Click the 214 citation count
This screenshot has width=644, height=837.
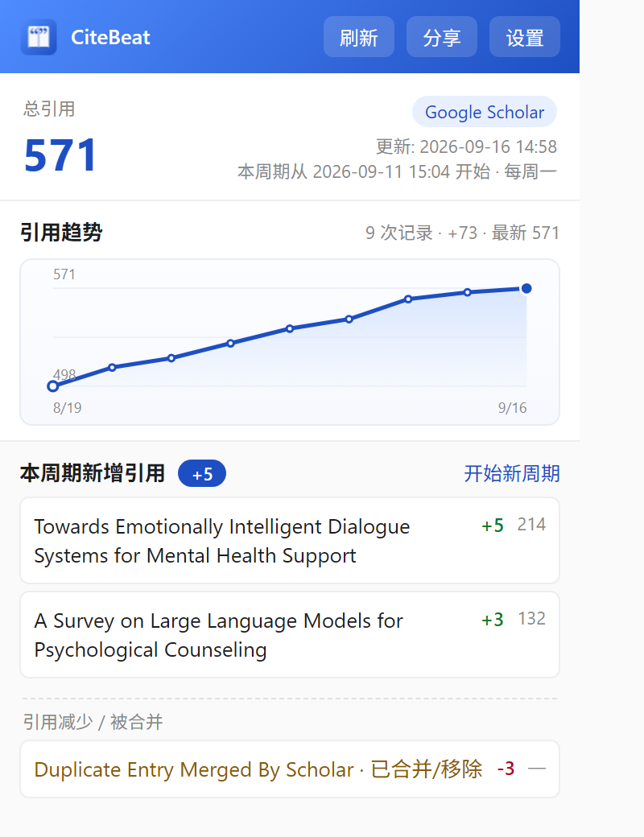(x=531, y=525)
